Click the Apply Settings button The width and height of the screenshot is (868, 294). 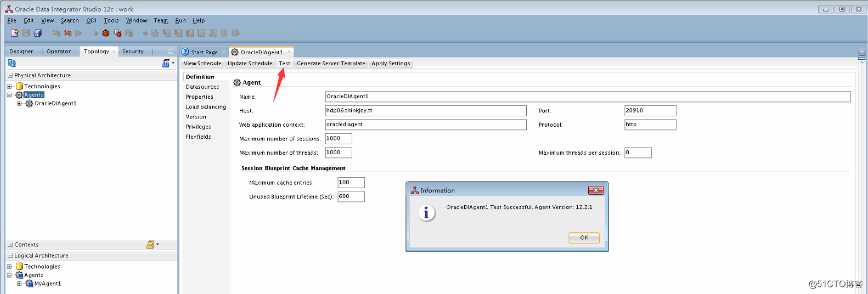391,64
